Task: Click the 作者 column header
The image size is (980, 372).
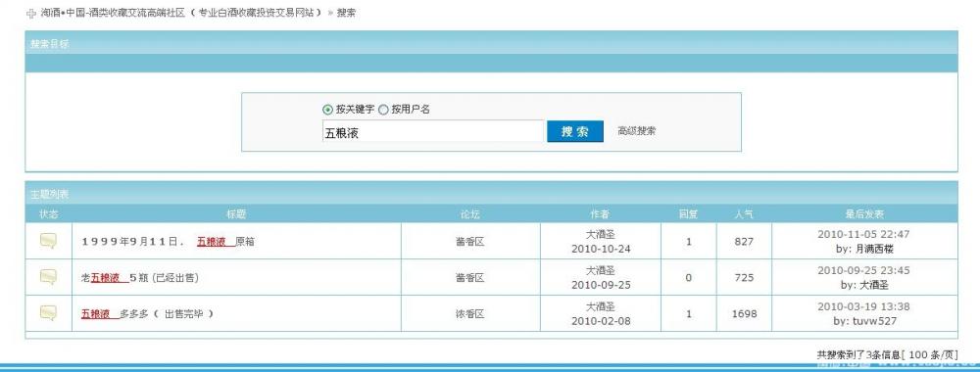Action: coord(600,214)
